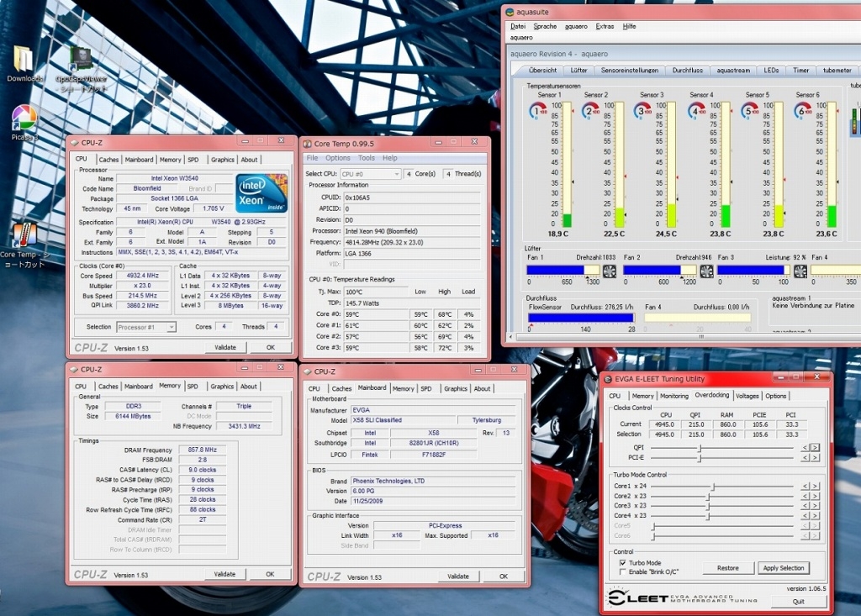This screenshot has width=861, height=616.
Task: Click the FlowSensor blue flow bar in aquasuite
Action: (x=581, y=318)
